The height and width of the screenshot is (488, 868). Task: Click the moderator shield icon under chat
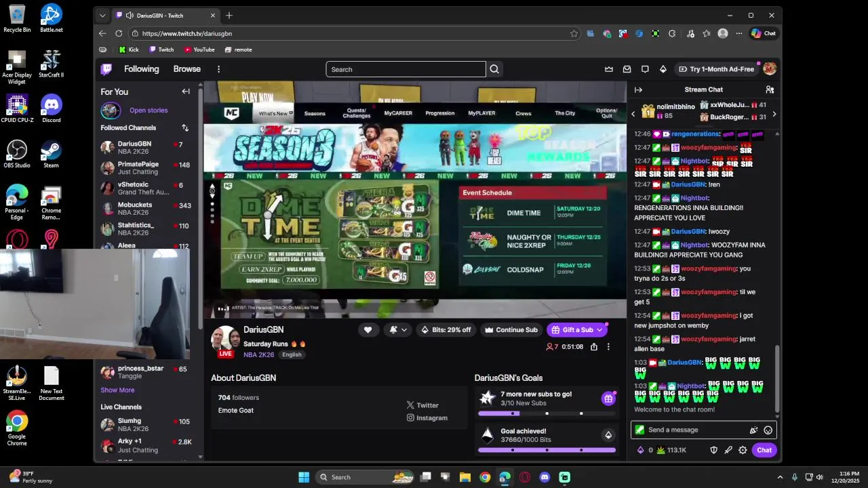tap(713, 450)
